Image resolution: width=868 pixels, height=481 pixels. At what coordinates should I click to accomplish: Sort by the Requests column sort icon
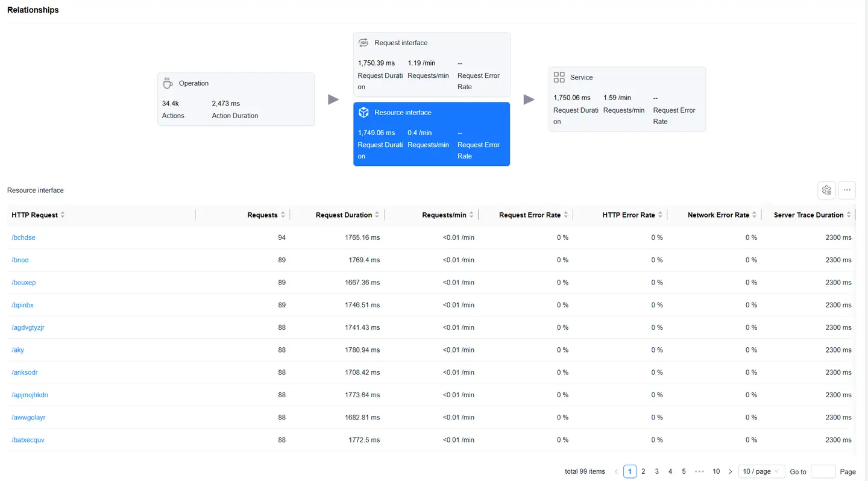click(x=283, y=215)
